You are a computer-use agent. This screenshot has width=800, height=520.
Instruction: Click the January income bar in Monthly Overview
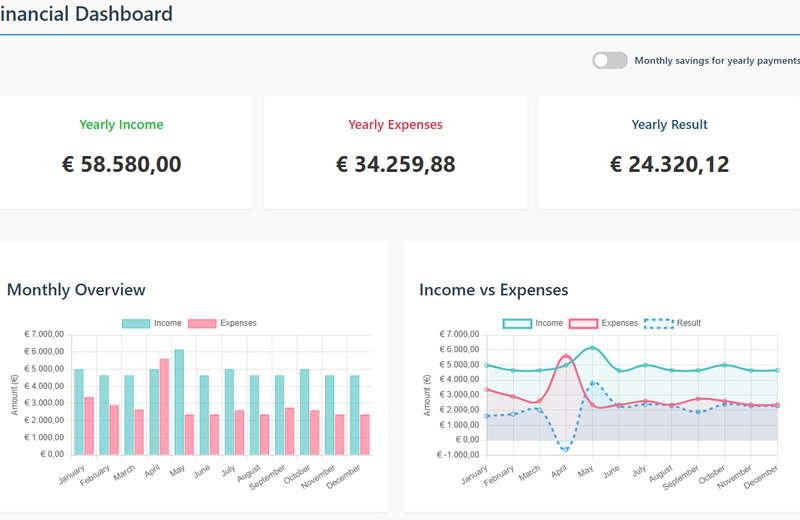click(79, 412)
